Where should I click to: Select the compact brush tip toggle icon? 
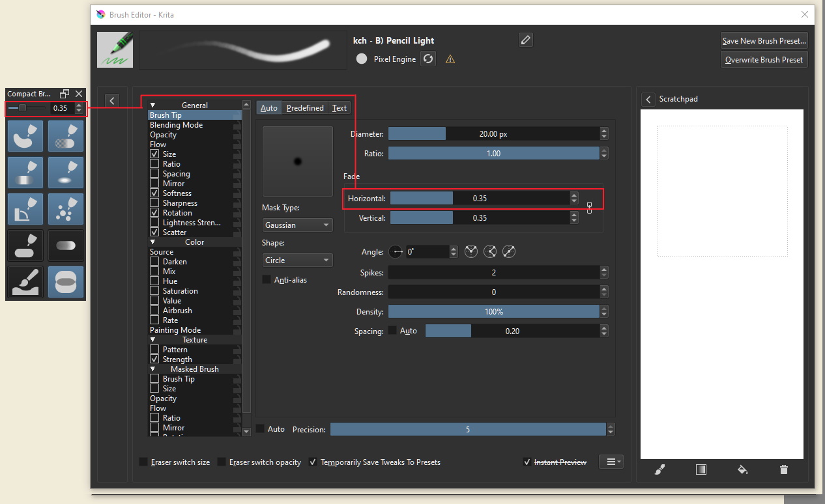25,135
